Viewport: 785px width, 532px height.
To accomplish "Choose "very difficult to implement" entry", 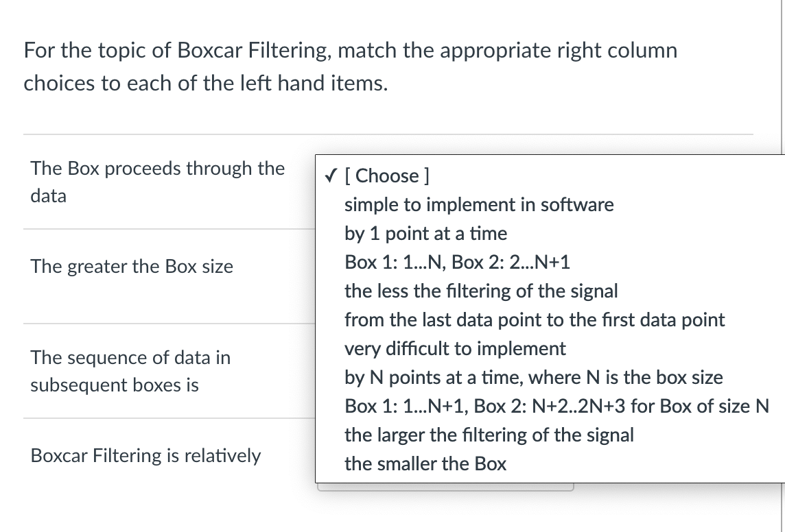I will (x=456, y=348).
